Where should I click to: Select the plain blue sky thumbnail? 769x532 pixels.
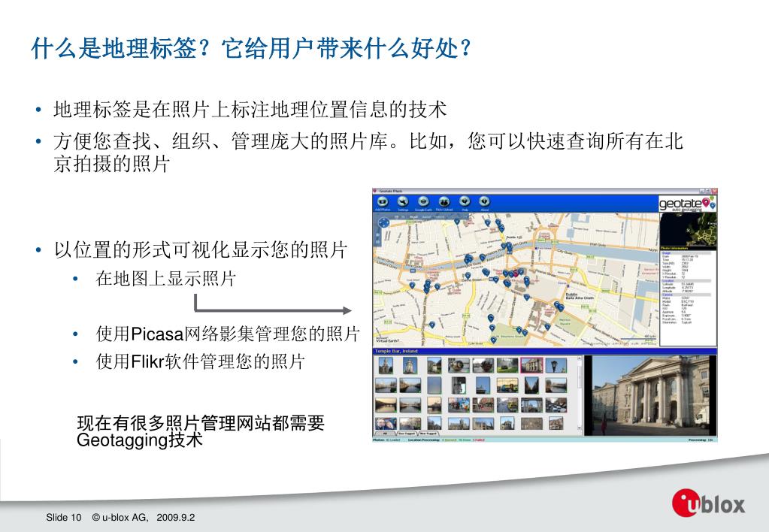pos(434,385)
